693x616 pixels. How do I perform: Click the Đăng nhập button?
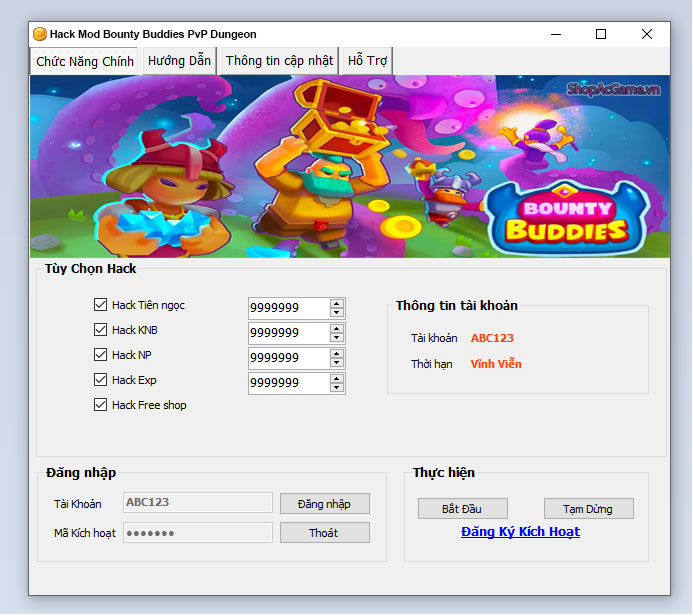click(325, 504)
